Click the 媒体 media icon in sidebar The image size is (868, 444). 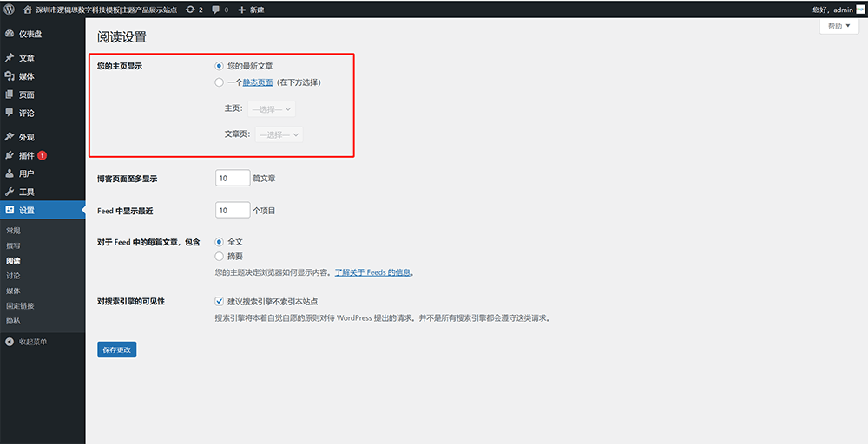coord(10,76)
